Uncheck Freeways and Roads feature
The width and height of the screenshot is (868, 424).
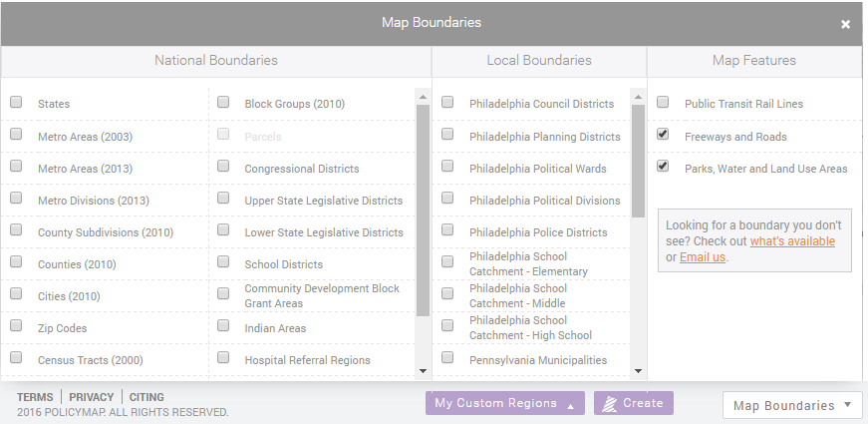(x=663, y=134)
